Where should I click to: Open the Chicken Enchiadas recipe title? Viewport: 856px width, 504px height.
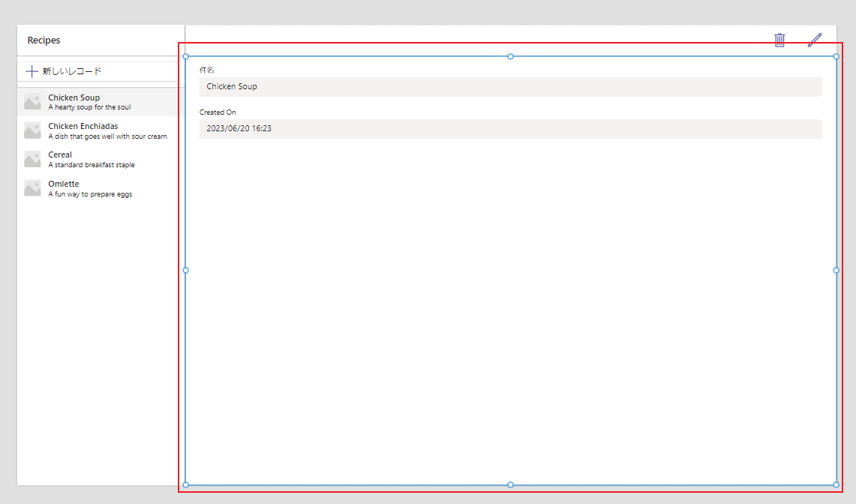coord(83,126)
